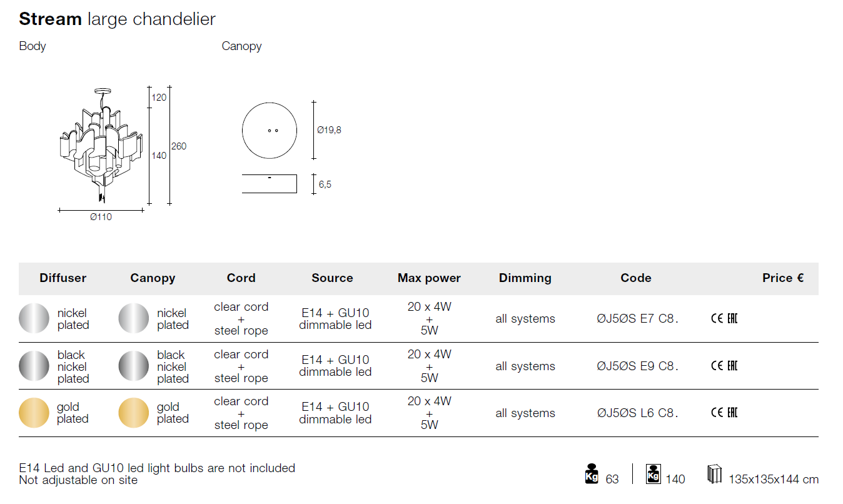
Task: Click the 120 height dimension
Action: (159, 98)
